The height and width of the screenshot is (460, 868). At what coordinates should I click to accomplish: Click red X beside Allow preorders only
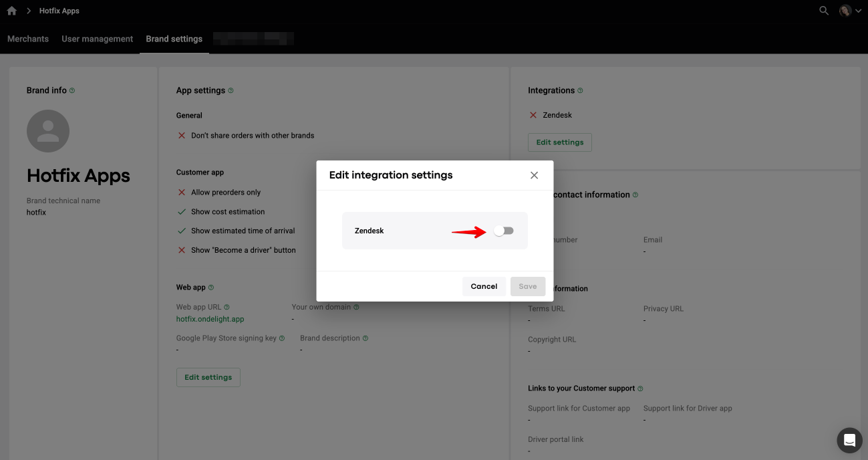tap(181, 193)
